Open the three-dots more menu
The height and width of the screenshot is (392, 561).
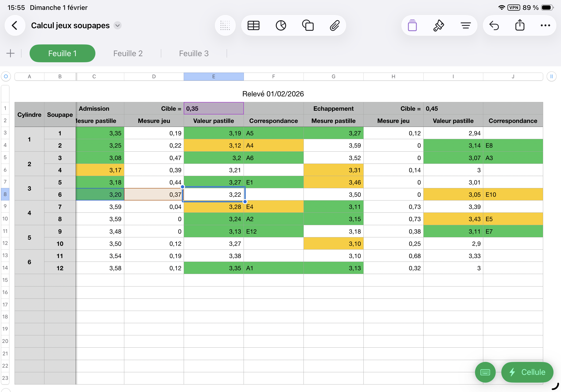[545, 25]
